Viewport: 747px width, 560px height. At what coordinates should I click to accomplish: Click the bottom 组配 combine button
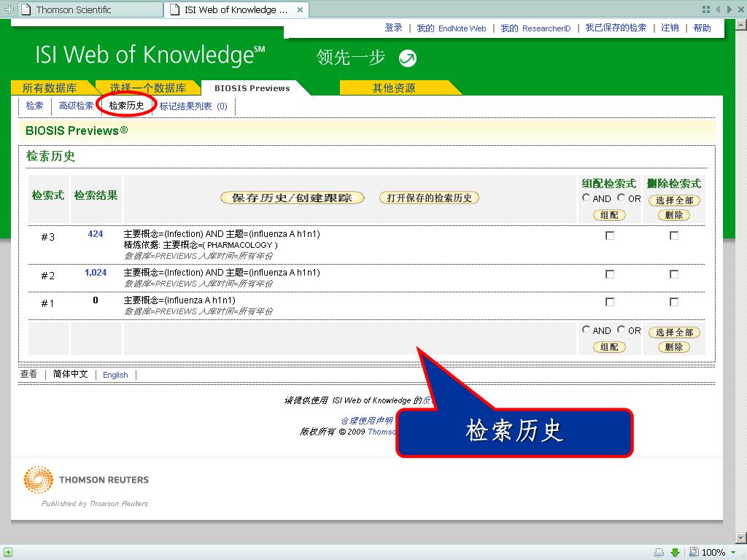[609, 347]
